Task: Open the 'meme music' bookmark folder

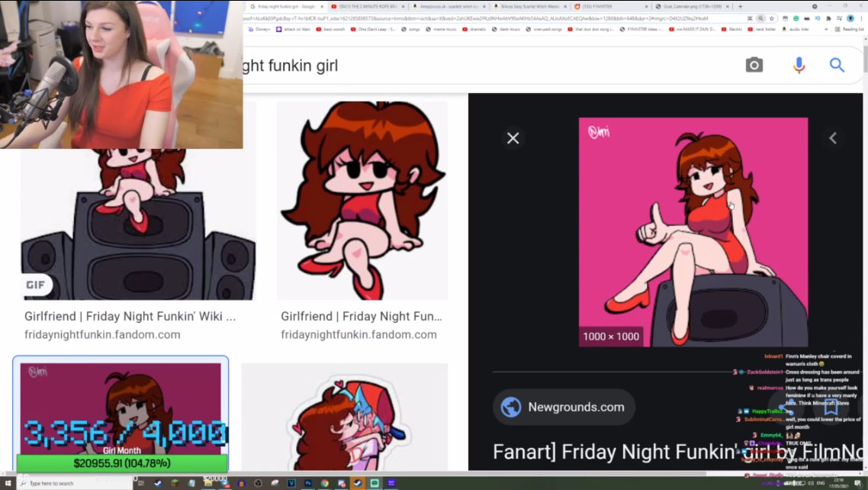Action: coord(441,29)
